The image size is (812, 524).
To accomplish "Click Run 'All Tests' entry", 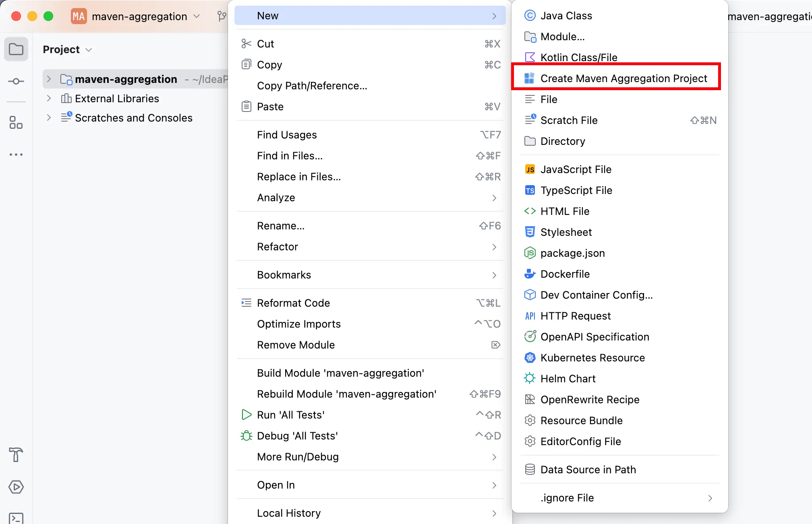I will pyautogui.click(x=290, y=415).
